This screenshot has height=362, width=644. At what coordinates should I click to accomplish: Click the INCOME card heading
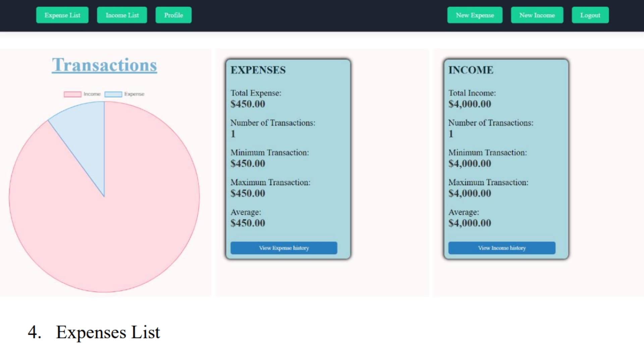(471, 70)
